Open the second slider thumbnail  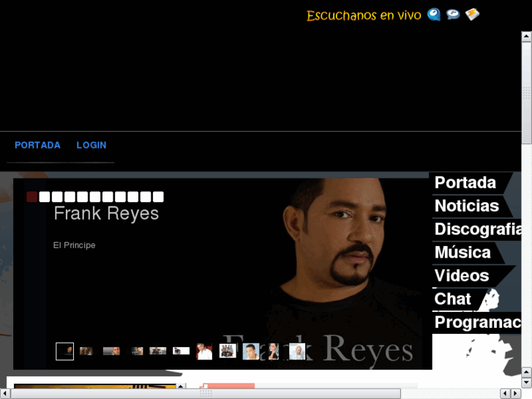(x=86, y=351)
